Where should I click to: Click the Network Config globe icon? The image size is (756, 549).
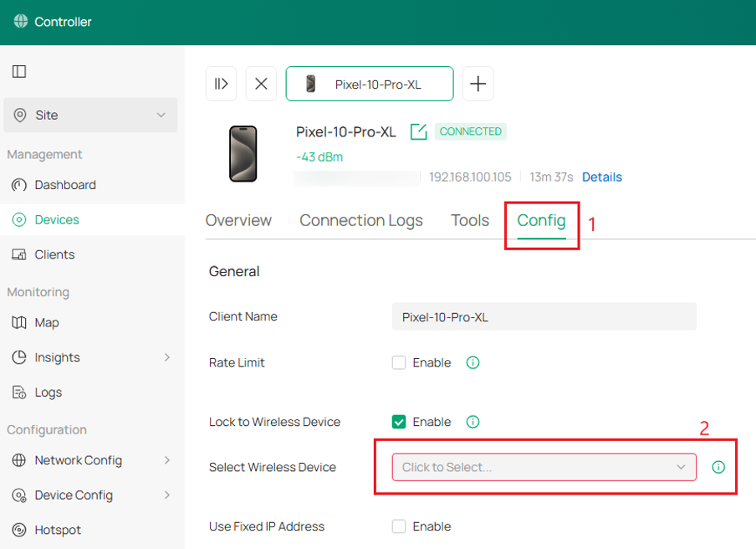tap(18, 460)
